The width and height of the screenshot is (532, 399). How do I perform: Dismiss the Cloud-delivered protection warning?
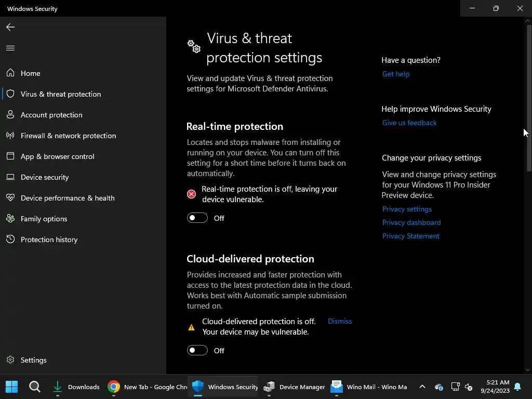(x=340, y=321)
